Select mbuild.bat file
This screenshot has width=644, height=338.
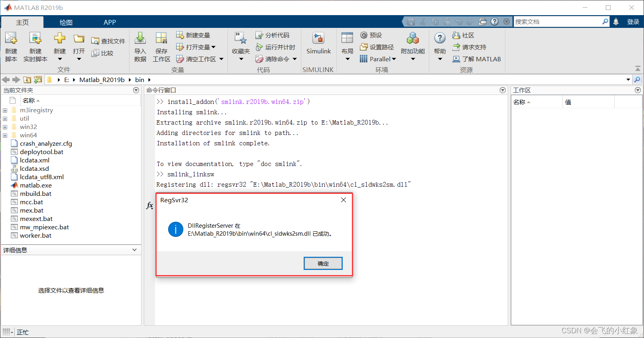pyautogui.click(x=36, y=193)
